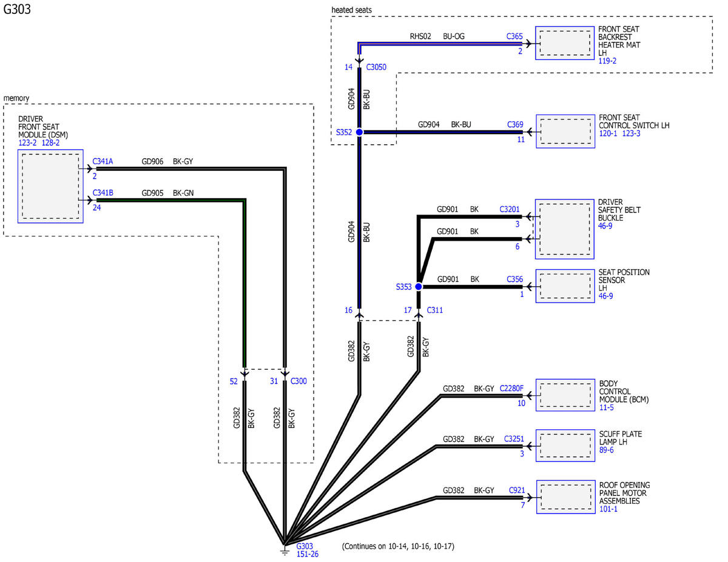728x562 pixels.
Task: Jump to page 101-1 for roof panel motor
Action: 608,510
